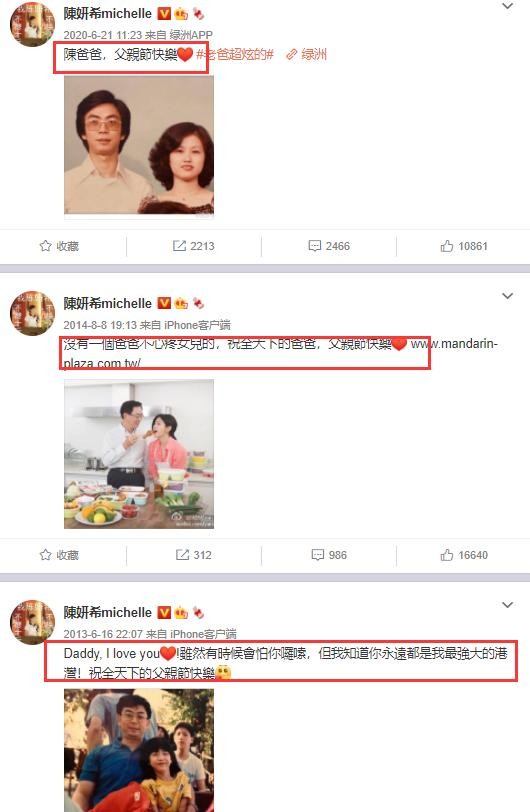
Task: Repost the 2014 post with 312 shares
Action: coord(193,555)
